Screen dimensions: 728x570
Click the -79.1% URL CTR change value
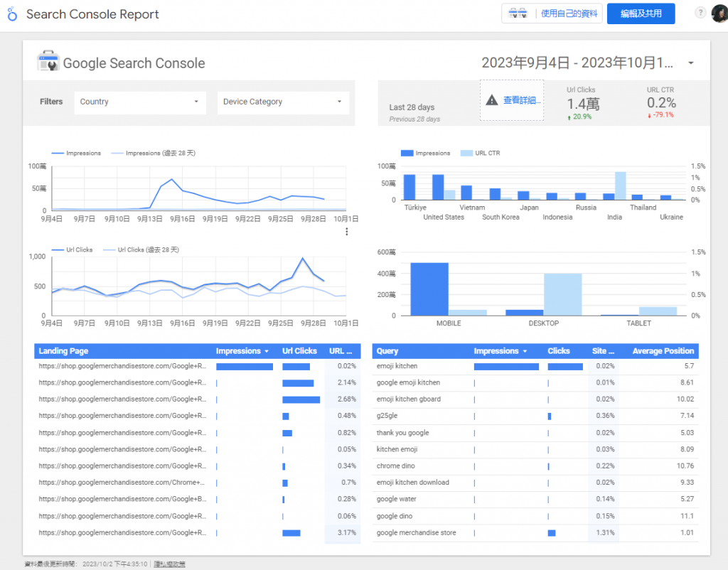click(663, 115)
